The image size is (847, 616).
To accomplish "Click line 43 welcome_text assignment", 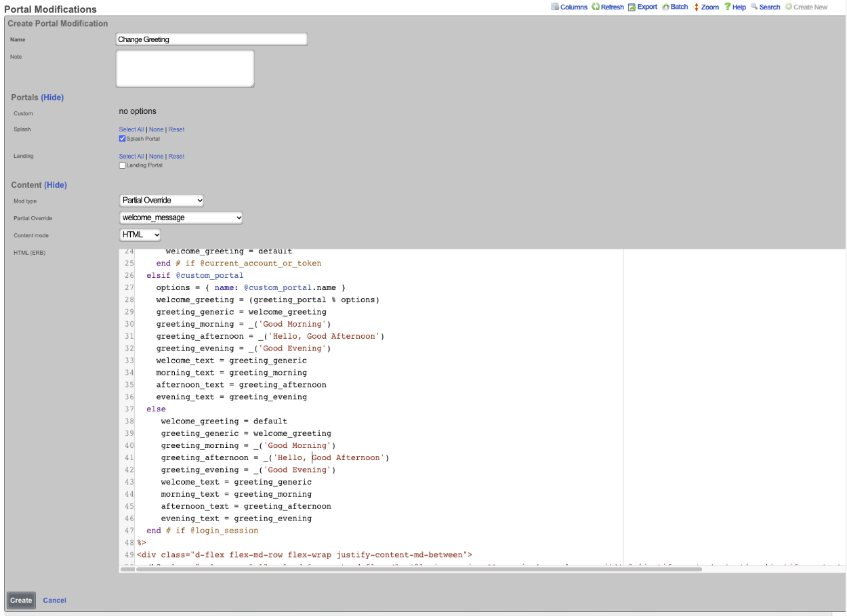I will pyautogui.click(x=236, y=482).
